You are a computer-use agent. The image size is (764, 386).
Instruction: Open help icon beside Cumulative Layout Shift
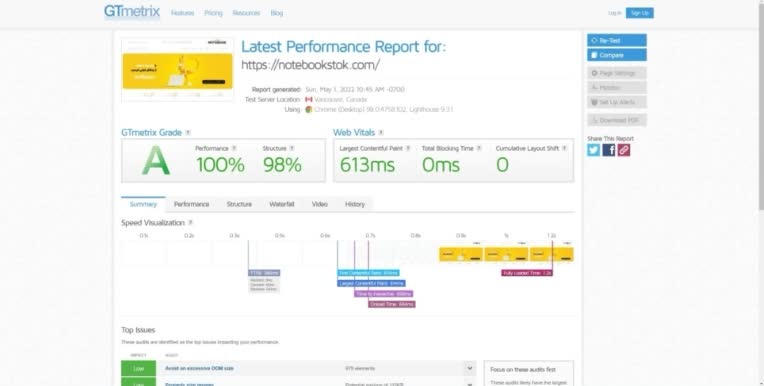[x=564, y=148]
